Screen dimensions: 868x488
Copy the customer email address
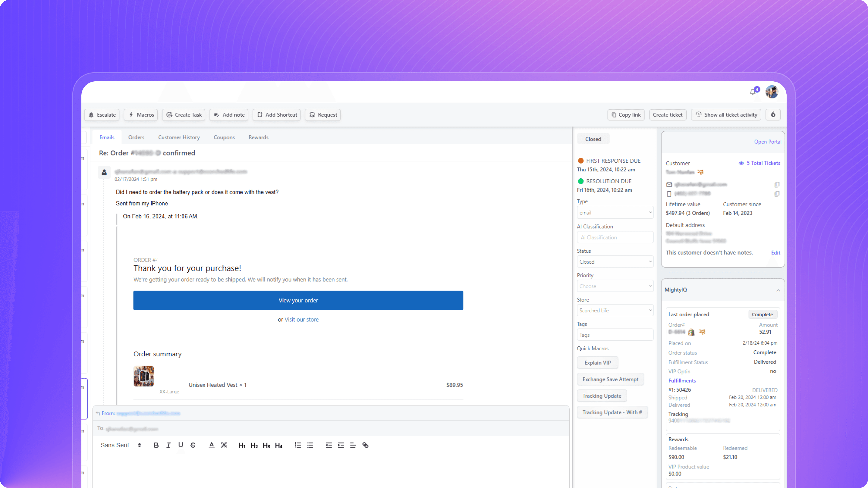click(x=777, y=185)
